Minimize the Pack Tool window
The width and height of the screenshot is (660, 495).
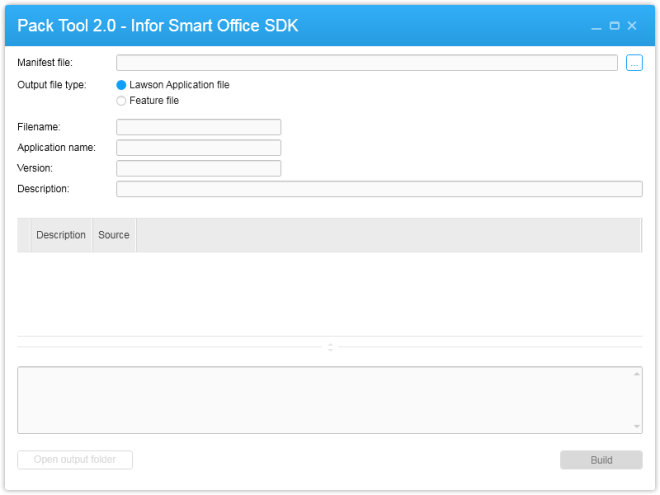[x=597, y=26]
